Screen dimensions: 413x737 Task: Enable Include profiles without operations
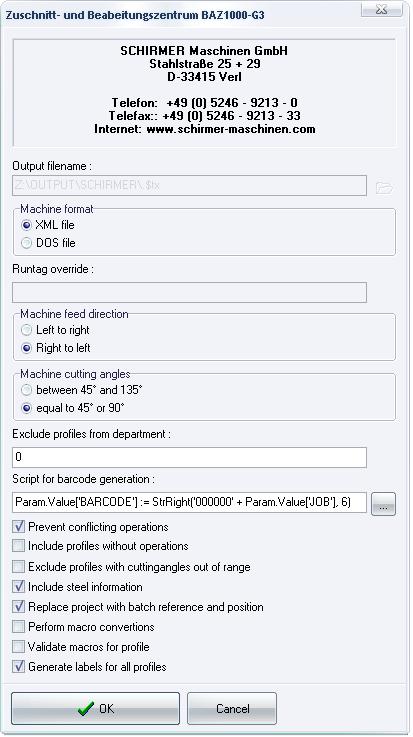[x=18, y=546]
